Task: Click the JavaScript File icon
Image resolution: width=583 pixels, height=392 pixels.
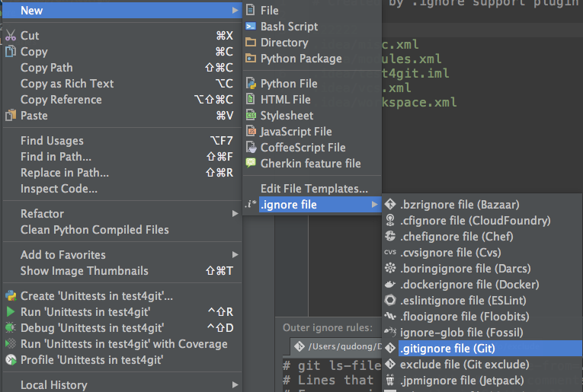Action: tap(251, 132)
